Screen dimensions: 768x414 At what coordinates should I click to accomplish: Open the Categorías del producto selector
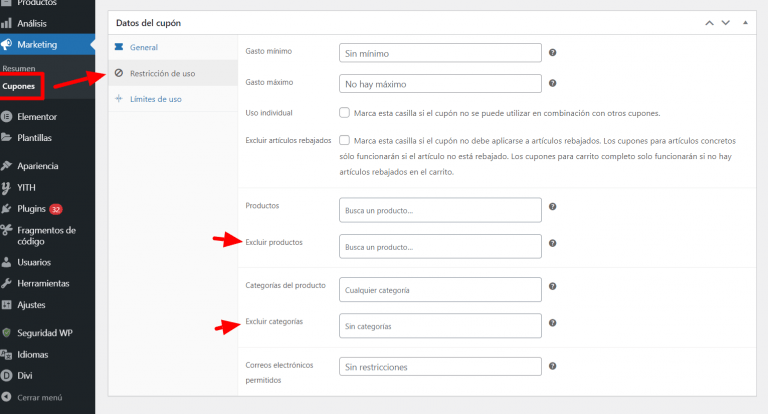point(440,290)
